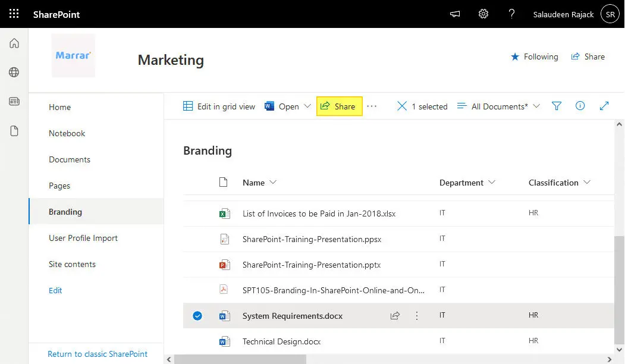Open the megaphone notifications icon
Screen dimensions: 625x364
(455, 14)
